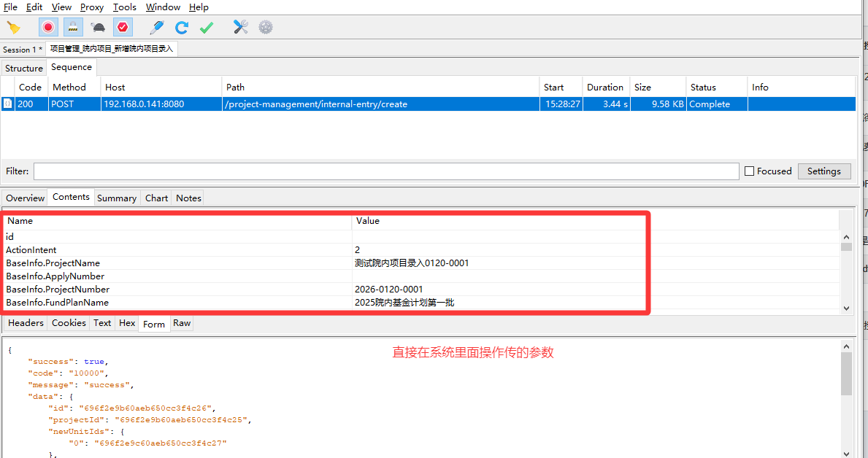Show the request Headers tab
The width and height of the screenshot is (868, 458).
click(26, 323)
